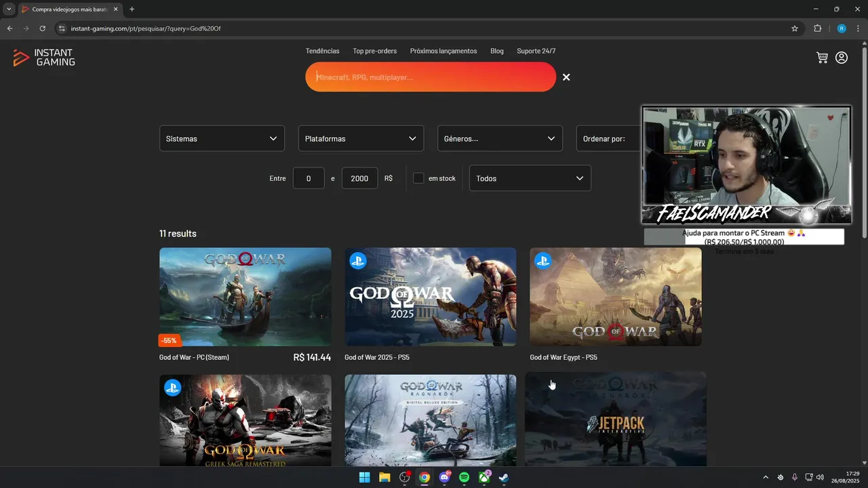The image size is (868, 488).
Task: Open the Jetpack Interactive Ragnarök thumbnail
Action: (x=616, y=419)
